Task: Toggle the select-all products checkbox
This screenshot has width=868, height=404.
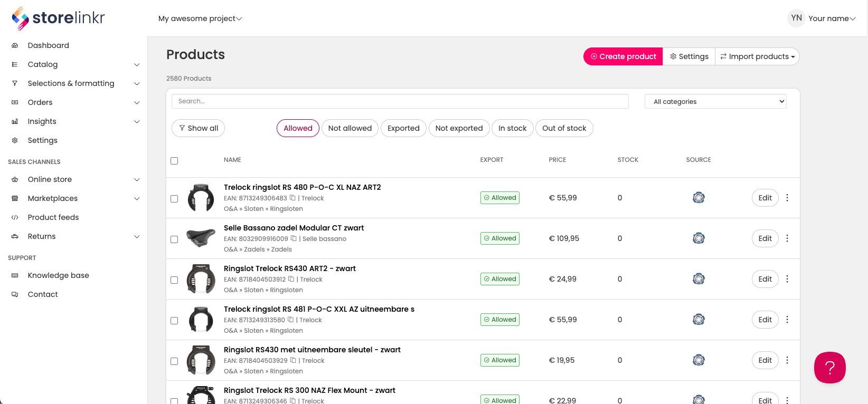Action: click(174, 161)
